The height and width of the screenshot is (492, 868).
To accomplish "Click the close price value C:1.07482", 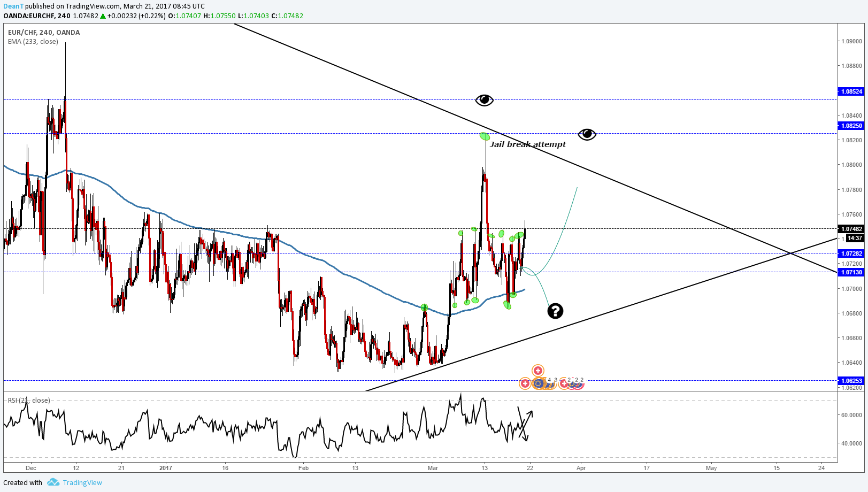I will coord(287,16).
